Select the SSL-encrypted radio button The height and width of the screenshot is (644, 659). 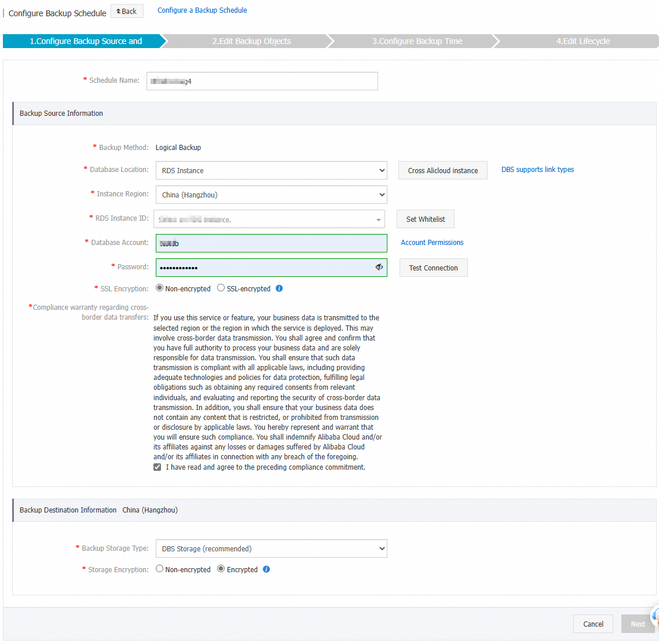[x=221, y=288]
